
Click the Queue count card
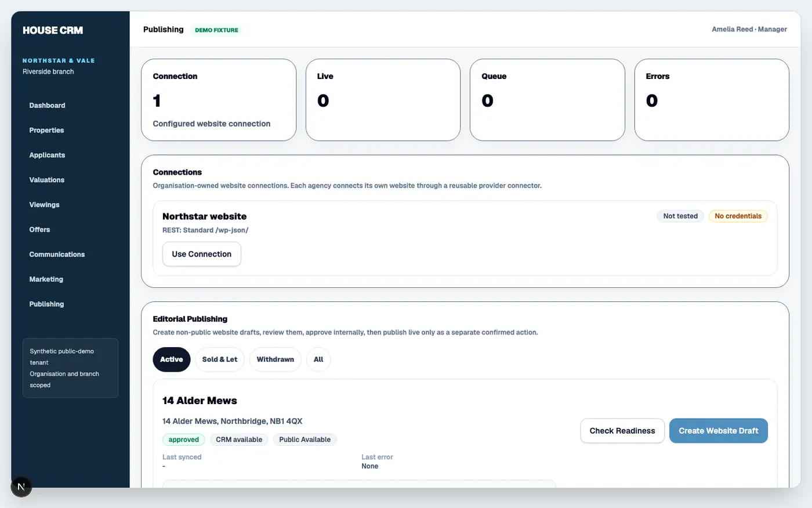click(548, 100)
